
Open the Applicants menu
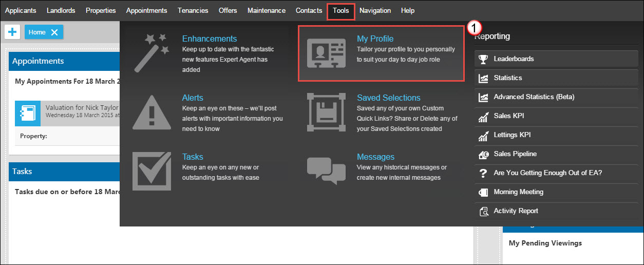pyautogui.click(x=21, y=10)
